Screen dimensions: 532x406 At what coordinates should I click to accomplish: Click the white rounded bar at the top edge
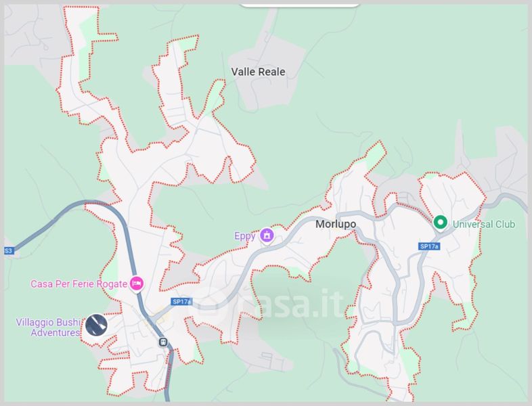point(299,5)
